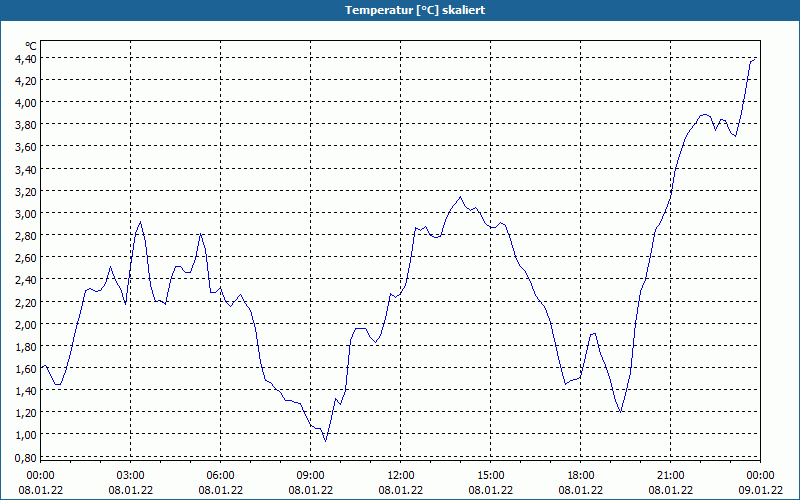Image resolution: width=800 pixels, height=500 pixels.
Task: Click the lowest y-axis value '0,80'
Action: (x=26, y=458)
